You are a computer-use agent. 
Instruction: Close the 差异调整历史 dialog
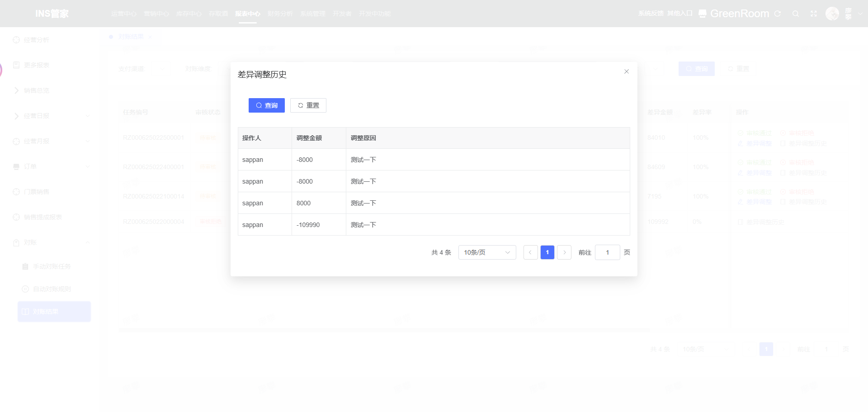[x=627, y=71]
